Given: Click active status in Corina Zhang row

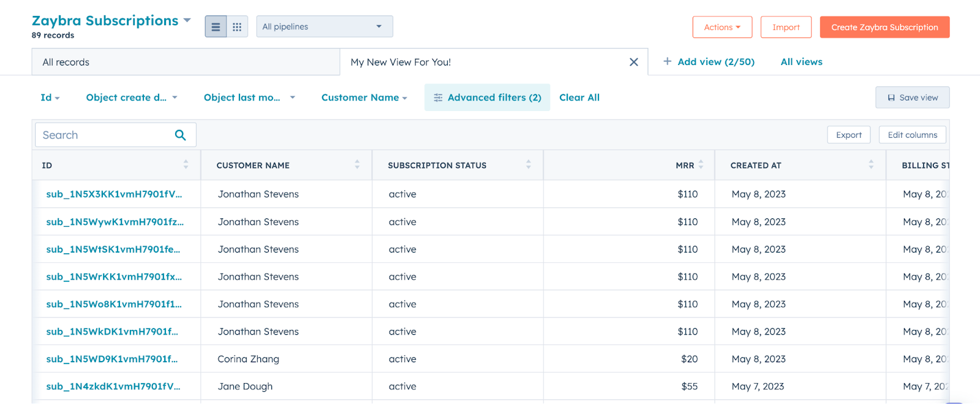Looking at the screenshot, I should [402, 359].
